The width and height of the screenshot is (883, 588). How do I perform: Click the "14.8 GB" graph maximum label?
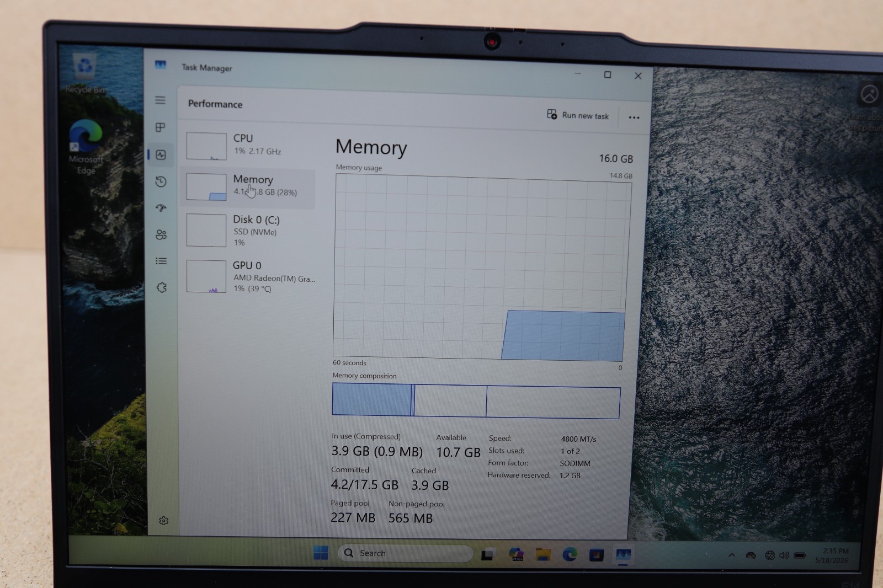(621, 176)
